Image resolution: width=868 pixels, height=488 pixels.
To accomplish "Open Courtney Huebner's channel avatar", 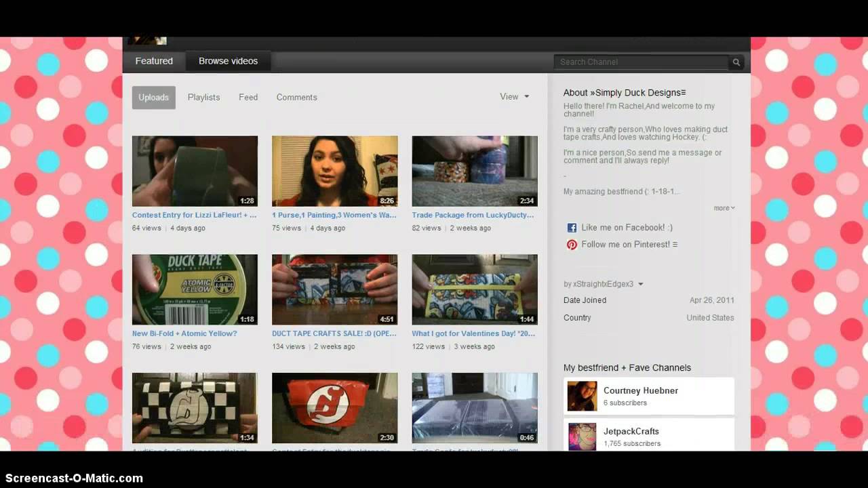I will tap(582, 396).
